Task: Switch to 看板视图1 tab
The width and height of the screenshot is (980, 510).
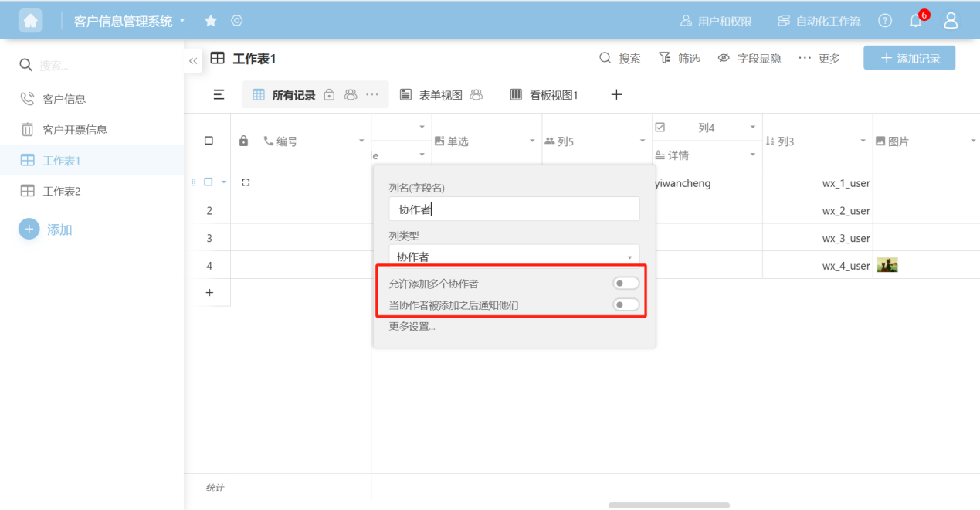Action: point(544,95)
